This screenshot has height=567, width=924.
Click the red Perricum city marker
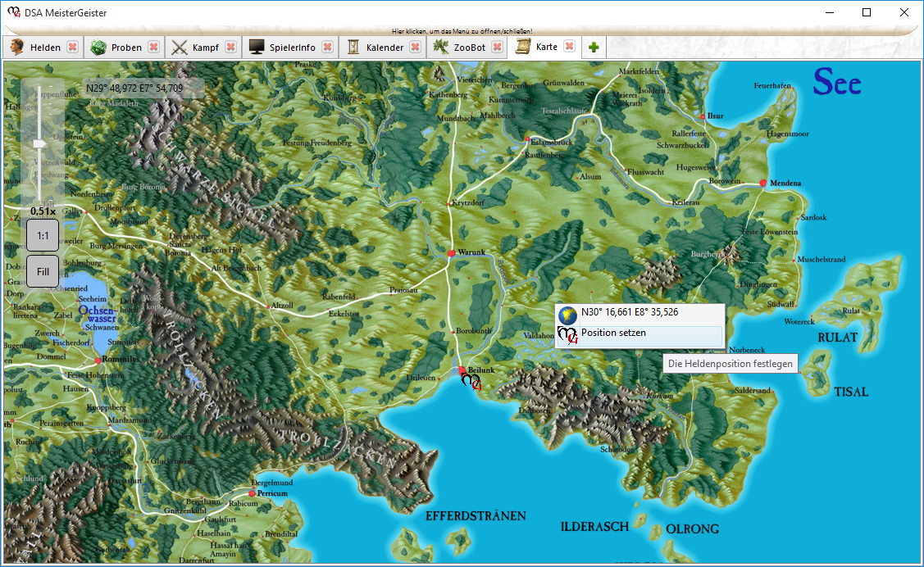252,493
